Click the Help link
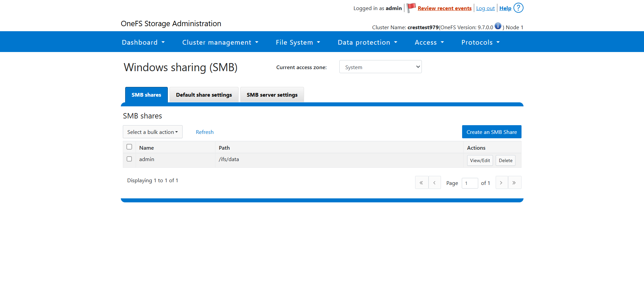 click(x=505, y=8)
